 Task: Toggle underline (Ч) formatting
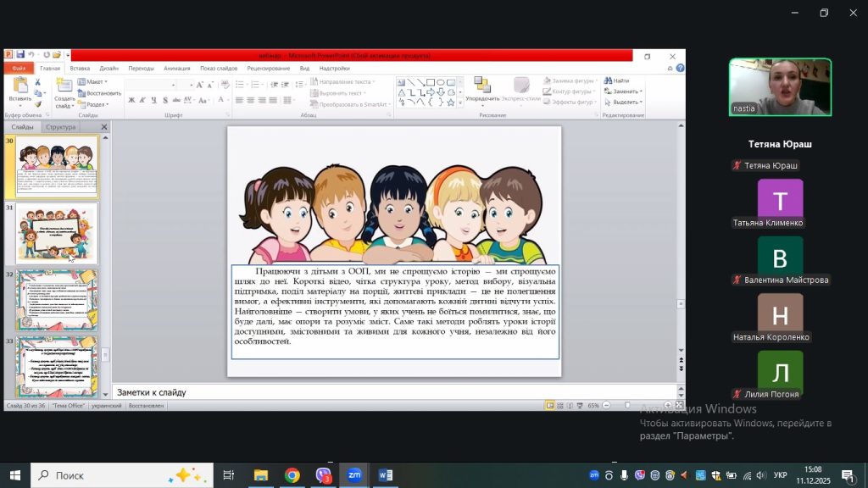(x=155, y=100)
